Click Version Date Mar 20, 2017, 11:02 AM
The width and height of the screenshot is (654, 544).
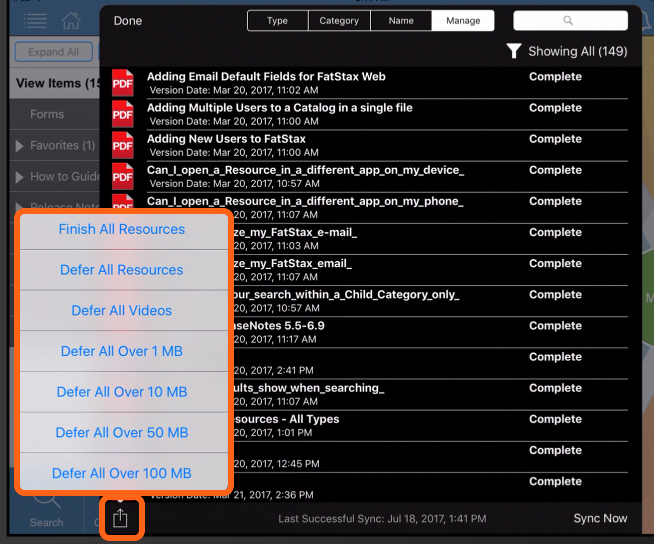tap(234, 90)
